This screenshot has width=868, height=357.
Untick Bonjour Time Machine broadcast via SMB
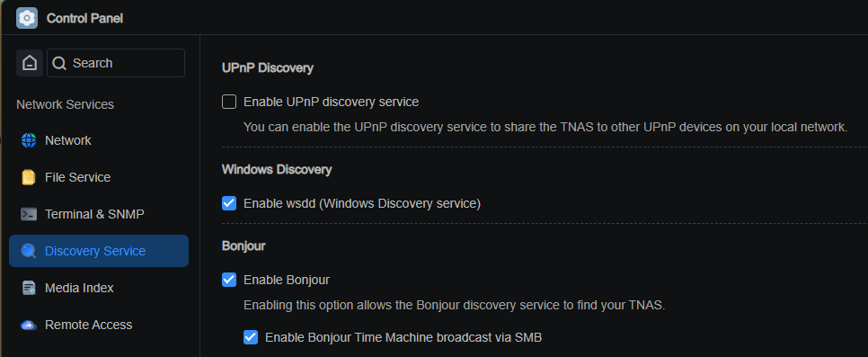pos(251,337)
